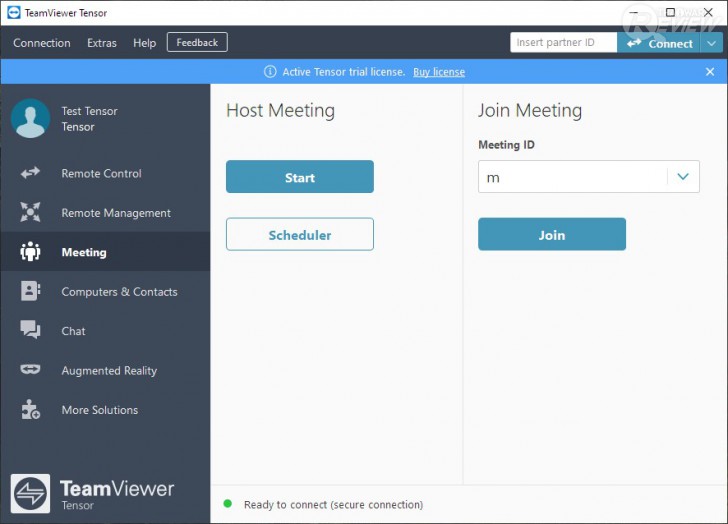Image resolution: width=728 pixels, height=524 pixels.
Task: Start hosting a meeting
Action: pyautogui.click(x=300, y=177)
